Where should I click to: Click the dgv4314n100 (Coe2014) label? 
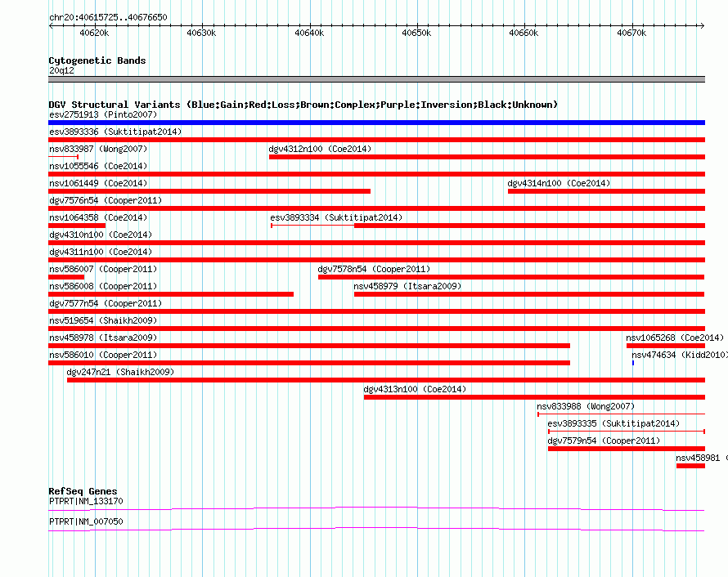click(x=559, y=183)
